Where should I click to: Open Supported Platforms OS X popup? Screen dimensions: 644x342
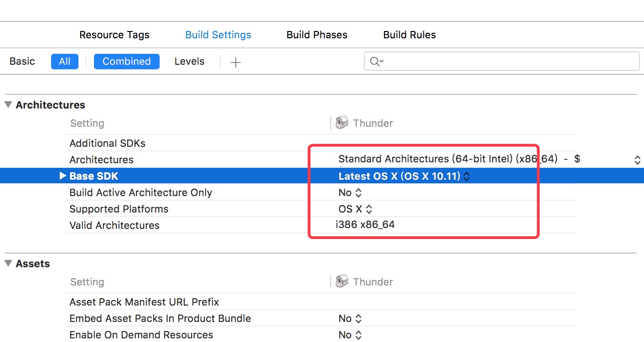[x=355, y=209]
